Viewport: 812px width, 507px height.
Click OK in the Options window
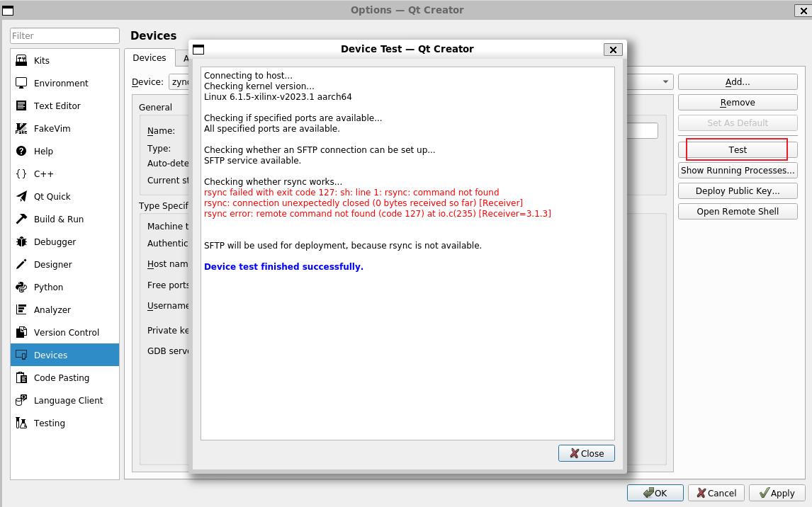(x=655, y=493)
